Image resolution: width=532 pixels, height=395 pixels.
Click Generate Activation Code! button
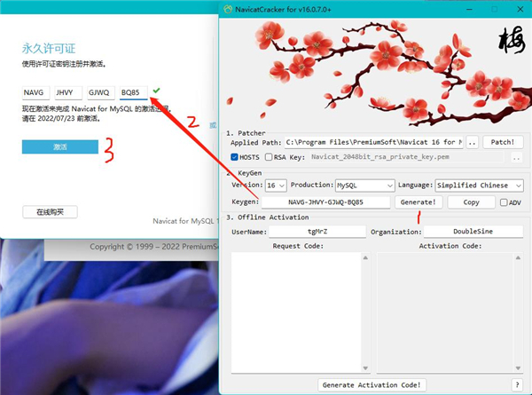click(372, 385)
